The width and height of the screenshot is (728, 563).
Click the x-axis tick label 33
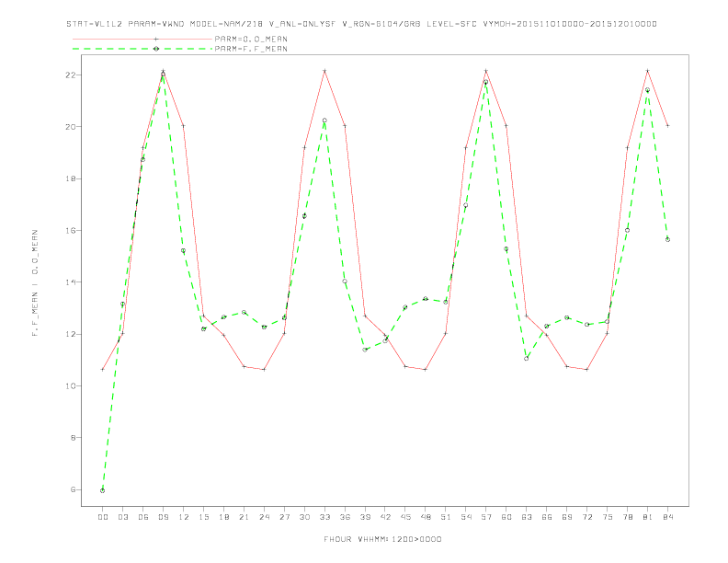324,517
